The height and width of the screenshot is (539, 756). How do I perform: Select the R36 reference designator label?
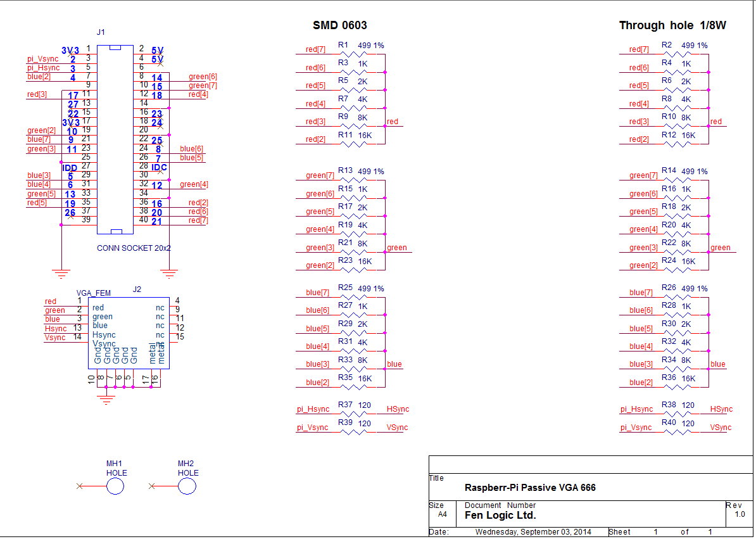669,377
